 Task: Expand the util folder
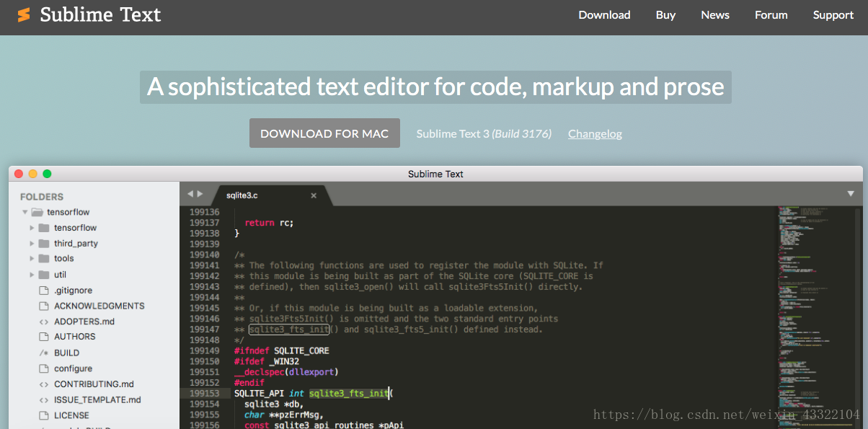(32, 275)
